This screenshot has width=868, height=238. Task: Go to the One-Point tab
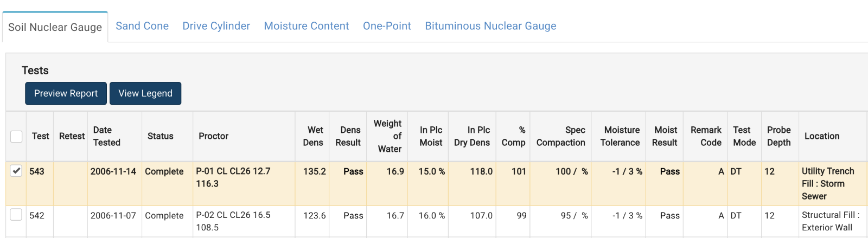point(387,26)
